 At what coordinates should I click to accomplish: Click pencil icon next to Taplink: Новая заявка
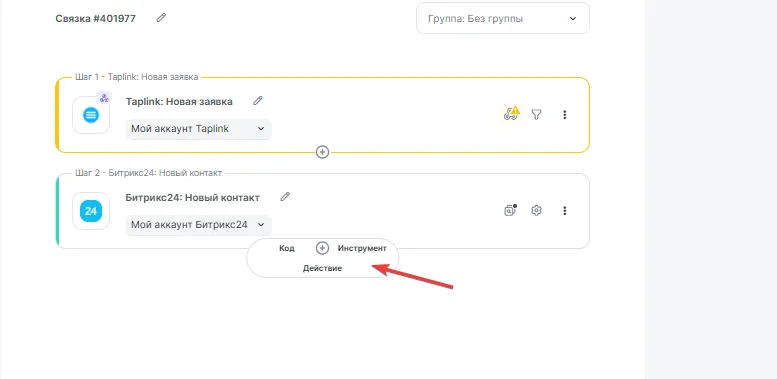click(258, 101)
